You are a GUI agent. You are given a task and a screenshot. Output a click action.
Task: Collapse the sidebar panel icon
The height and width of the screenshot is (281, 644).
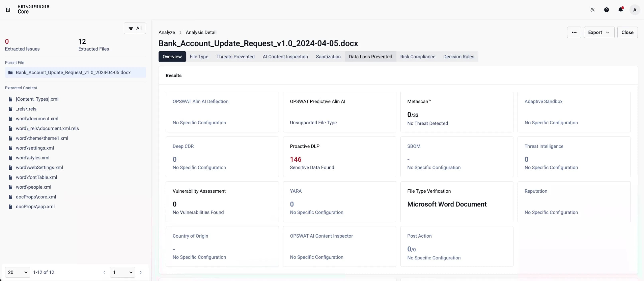[8, 10]
